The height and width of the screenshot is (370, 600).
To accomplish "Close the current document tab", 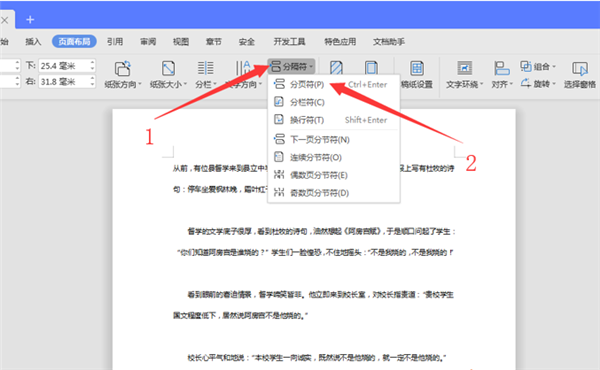I will click(x=5, y=20).
